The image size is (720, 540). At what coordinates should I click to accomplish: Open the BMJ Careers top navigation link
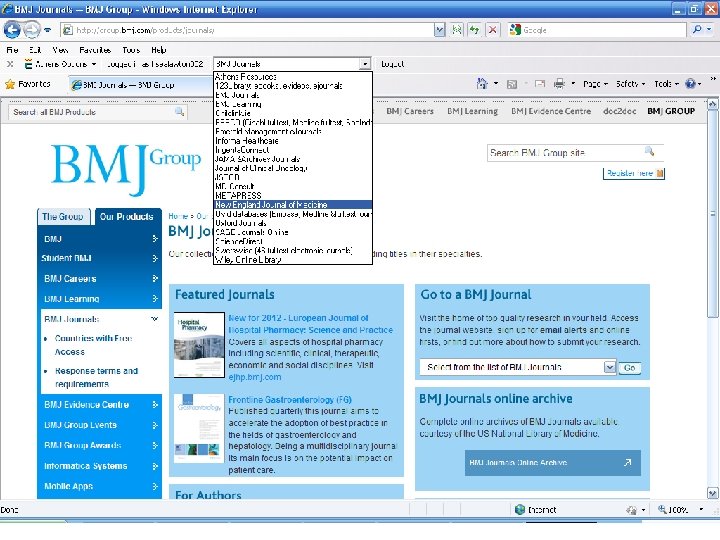(x=410, y=111)
